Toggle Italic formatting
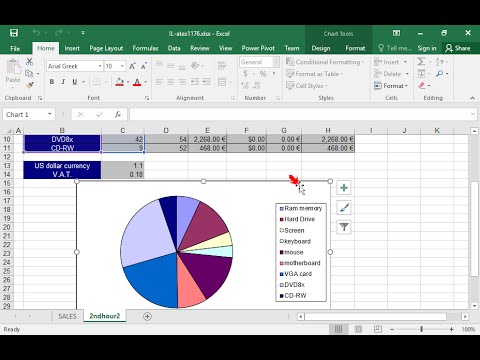The width and height of the screenshot is (480, 360). click(x=63, y=82)
